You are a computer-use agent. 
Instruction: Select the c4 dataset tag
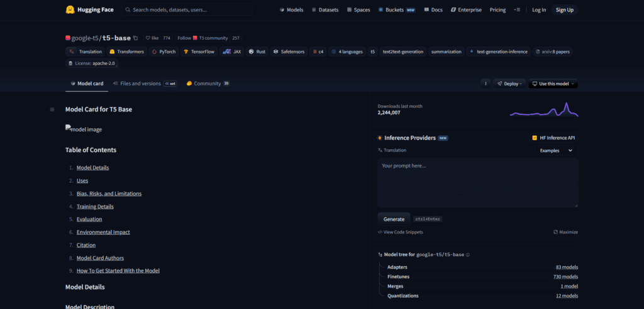click(x=318, y=52)
